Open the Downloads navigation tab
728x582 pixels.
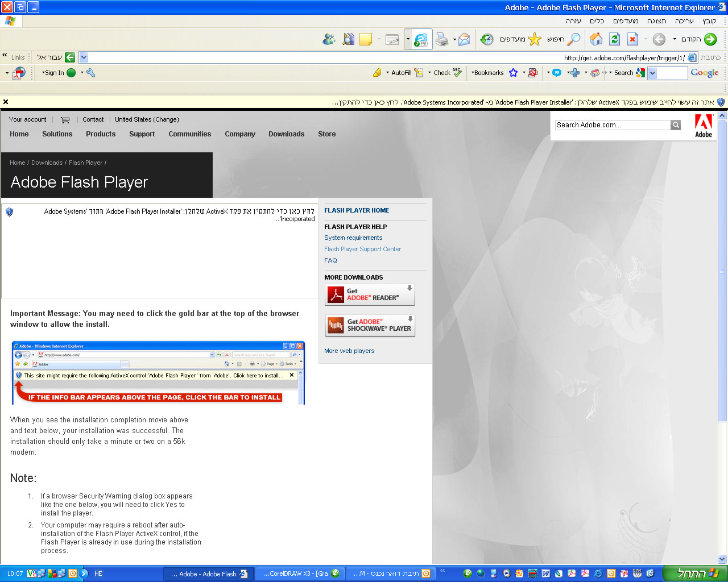(286, 134)
